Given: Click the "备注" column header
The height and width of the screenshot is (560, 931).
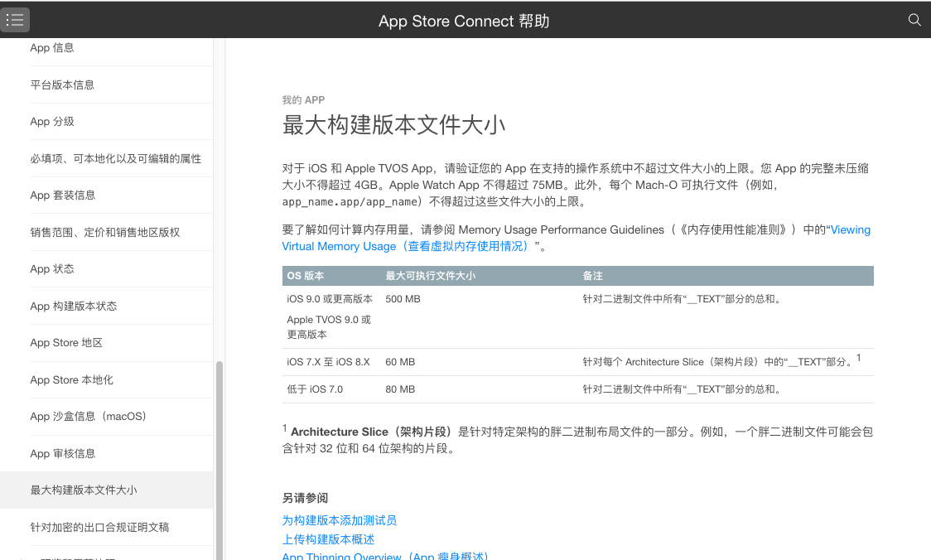Looking at the screenshot, I should point(592,276).
